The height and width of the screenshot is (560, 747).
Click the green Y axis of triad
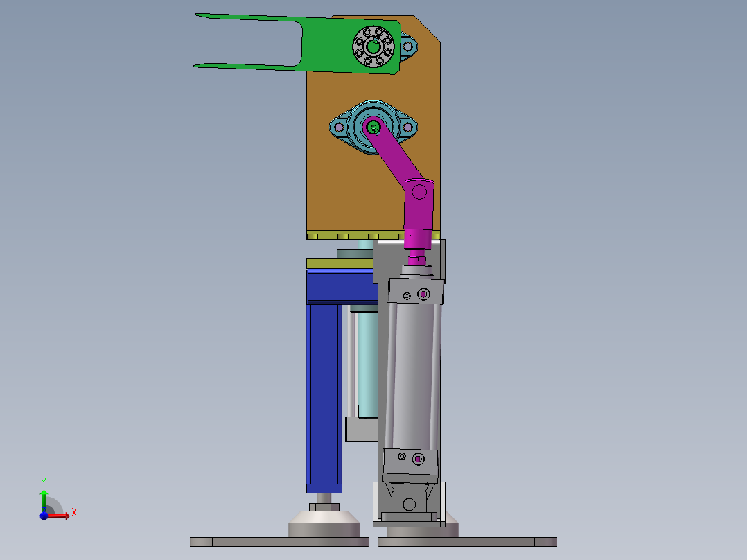pos(44,500)
